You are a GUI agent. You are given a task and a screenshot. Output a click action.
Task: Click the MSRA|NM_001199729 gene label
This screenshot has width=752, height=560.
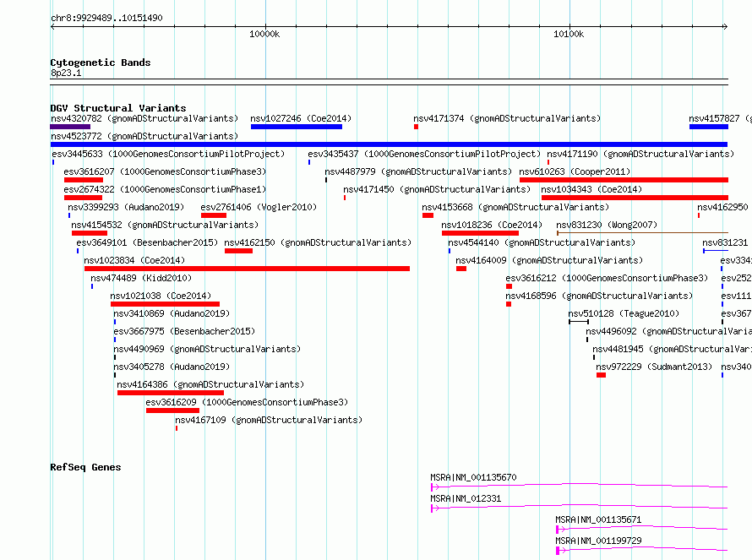(598, 541)
